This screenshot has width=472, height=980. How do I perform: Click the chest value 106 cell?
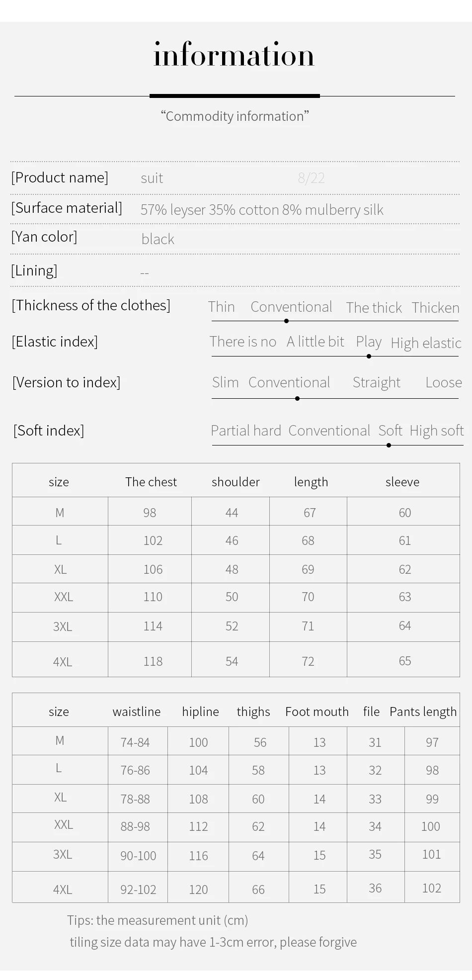153,569
